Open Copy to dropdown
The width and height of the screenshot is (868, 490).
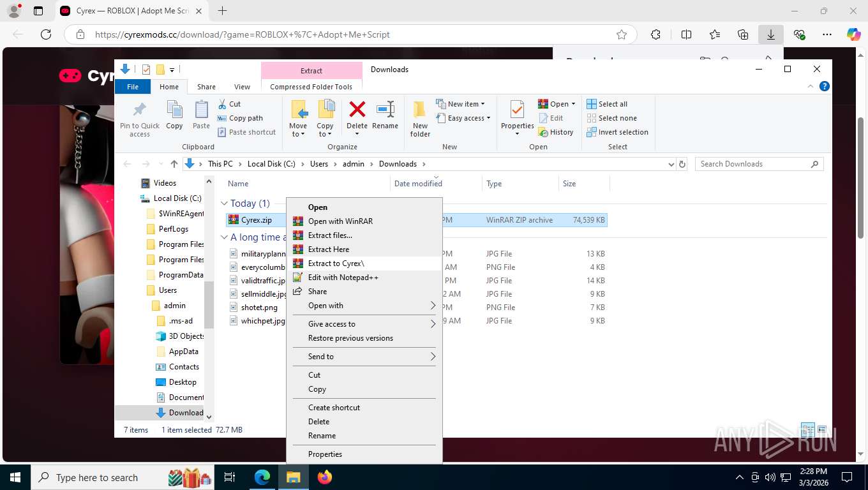325,130
